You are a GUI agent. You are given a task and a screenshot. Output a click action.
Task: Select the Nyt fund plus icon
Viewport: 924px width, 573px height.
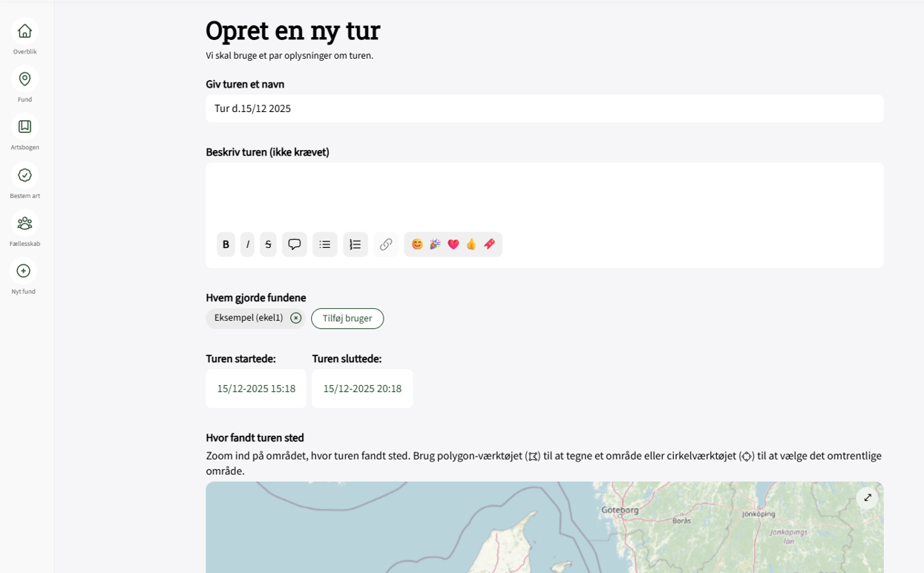pyautogui.click(x=24, y=272)
